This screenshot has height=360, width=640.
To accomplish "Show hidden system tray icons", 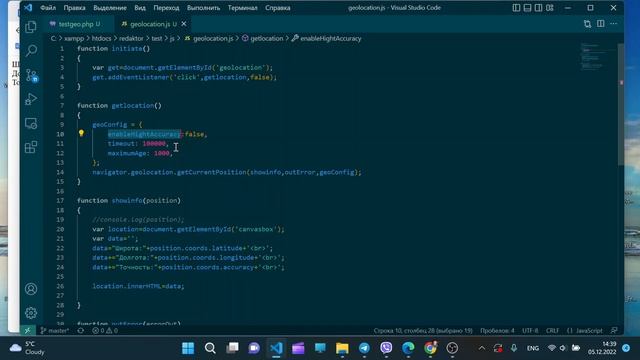I will click(482, 348).
